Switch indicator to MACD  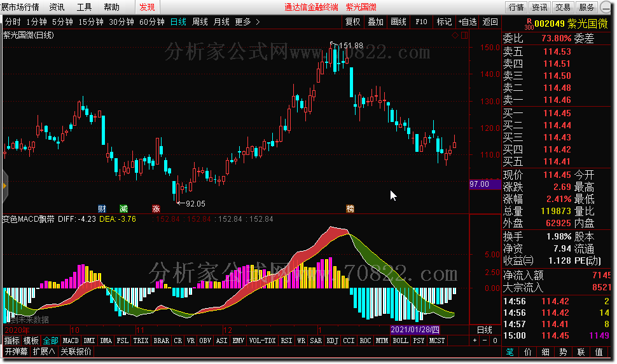[71, 340]
